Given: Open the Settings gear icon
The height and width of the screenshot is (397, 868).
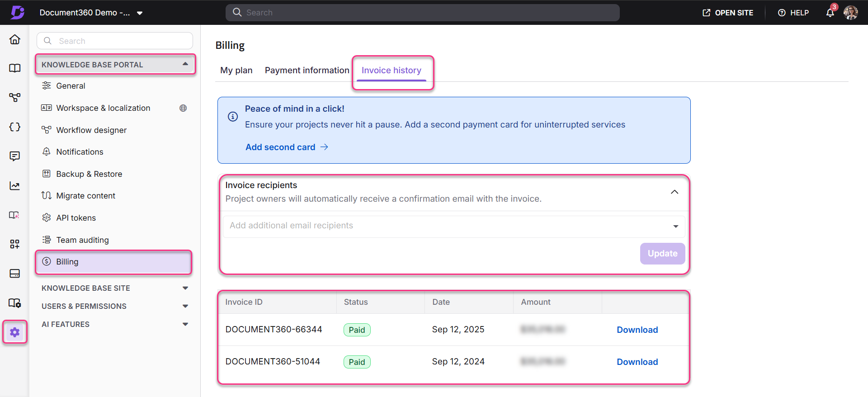Looking at the screenshot, I should point(15,332).
